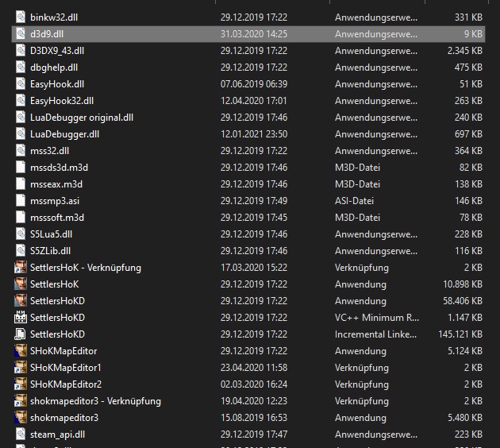Viewport: 500px width, 448px height.
Task: Click the d3d9.dll file icon
Action: tap(21, 33)
